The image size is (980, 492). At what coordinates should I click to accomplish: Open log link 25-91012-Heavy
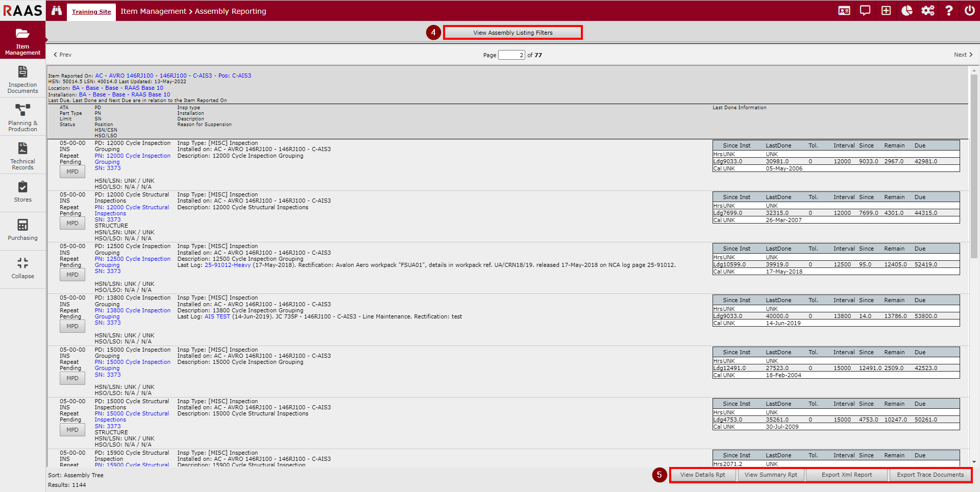[228, 265]
